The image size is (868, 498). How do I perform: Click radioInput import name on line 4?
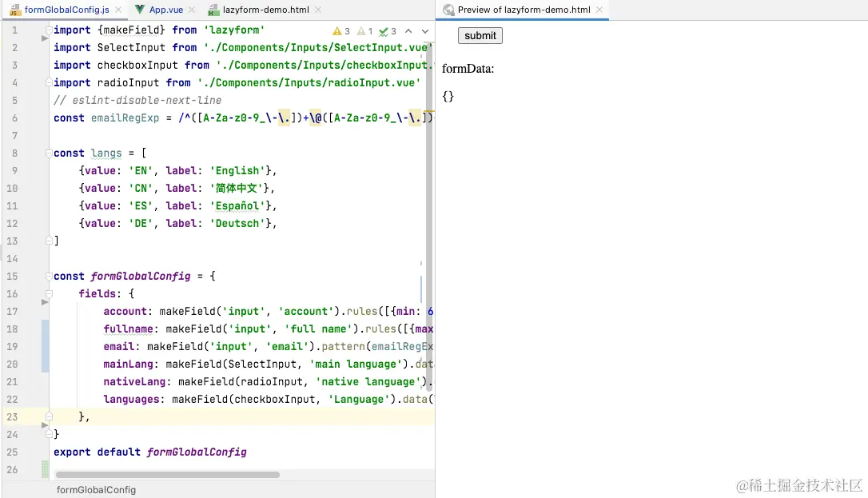tap(128, 82)
